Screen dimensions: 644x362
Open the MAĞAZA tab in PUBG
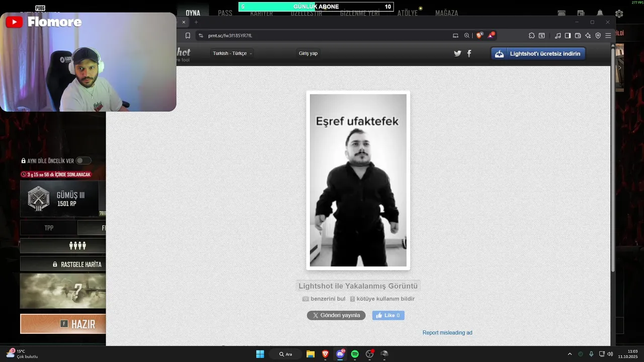pos(447,13)
